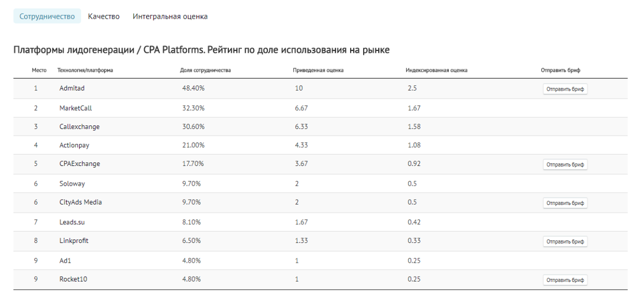Send brief to Admitad
This screenshot has height=308, width=644.
coord(565,89)
